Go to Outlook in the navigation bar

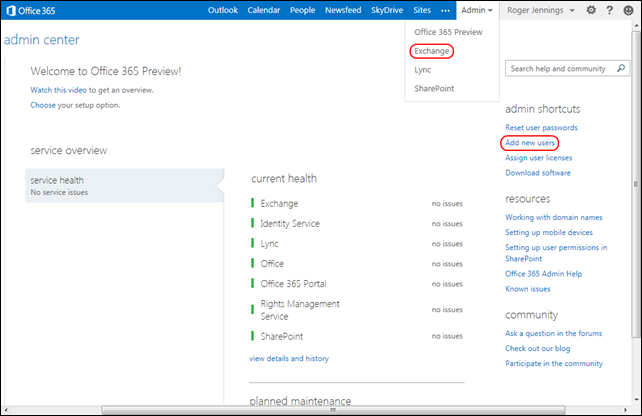(223, 10)
